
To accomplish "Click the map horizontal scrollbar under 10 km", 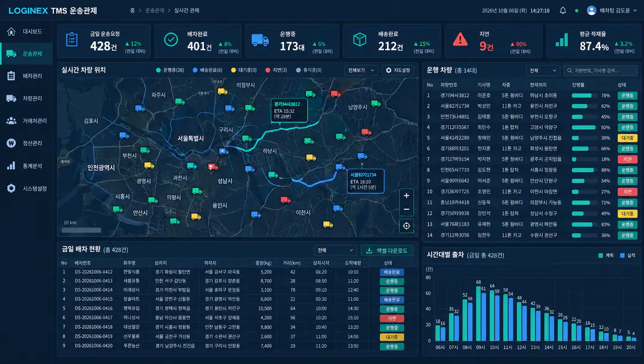I will 81,230.
